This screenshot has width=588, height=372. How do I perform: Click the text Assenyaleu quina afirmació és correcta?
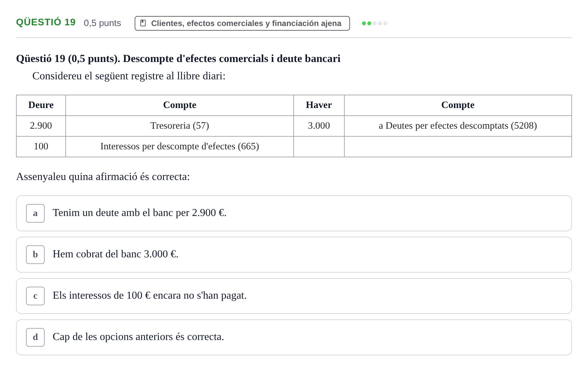tap(103, 177)
